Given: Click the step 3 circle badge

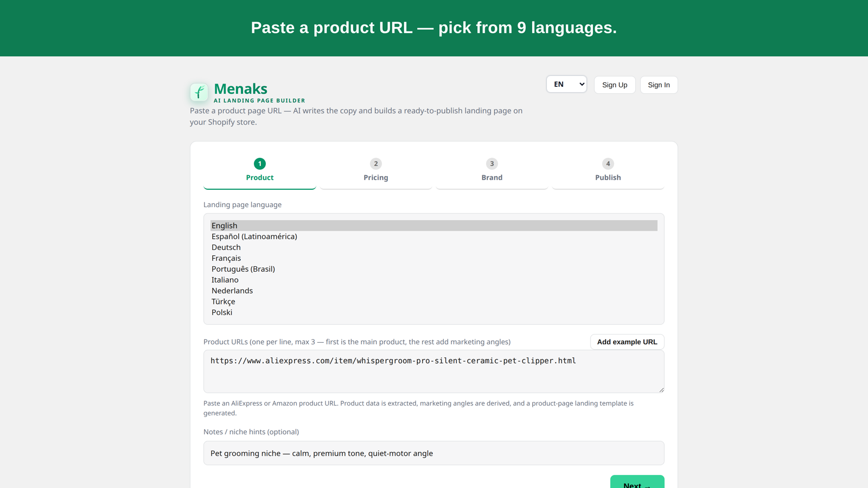Looking at the screenshot, I should [492, 164].
